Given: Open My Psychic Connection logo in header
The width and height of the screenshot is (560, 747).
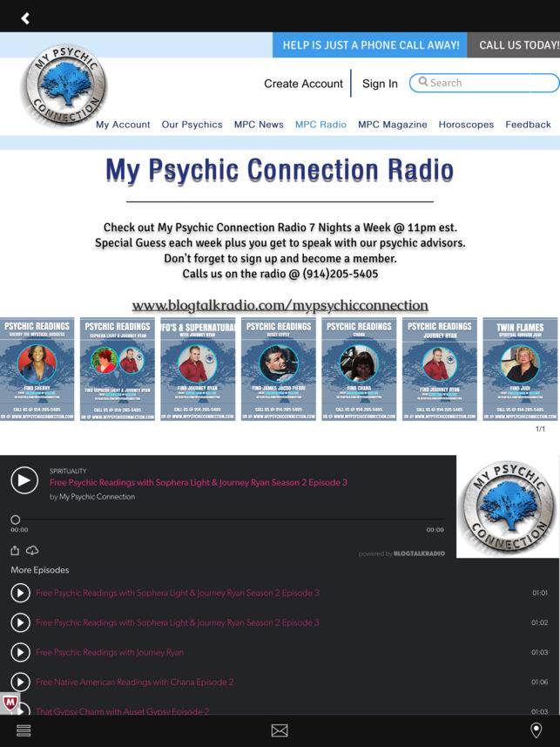Looking at the screenshot, I should click(x=64, y=86).
